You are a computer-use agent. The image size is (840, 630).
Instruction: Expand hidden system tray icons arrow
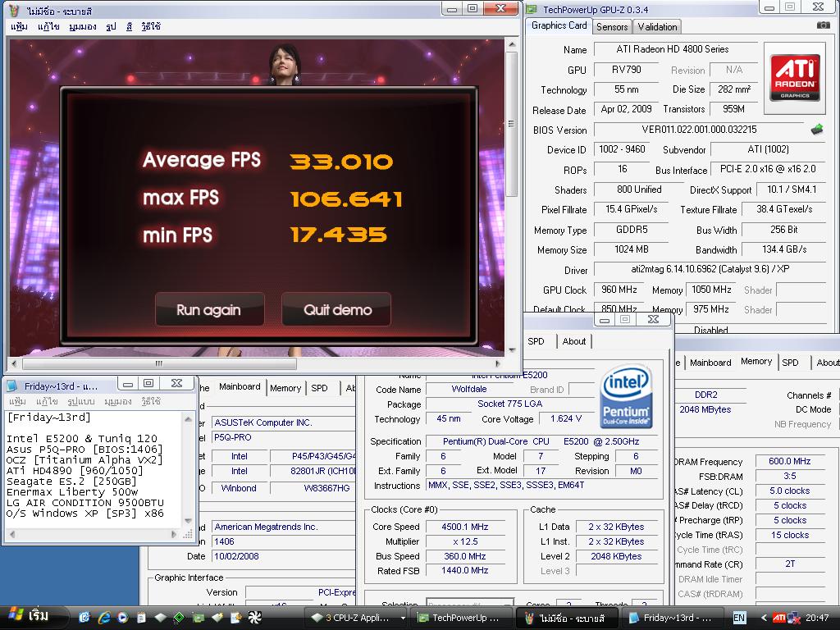[x=764, y=618]
